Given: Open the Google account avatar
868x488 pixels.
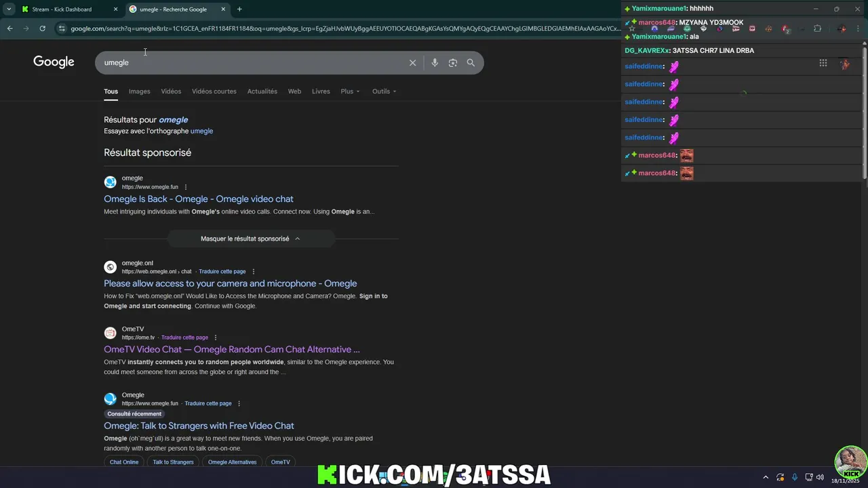Looking at the screenshot, I should pyautogui.click(x=844, y=64).
